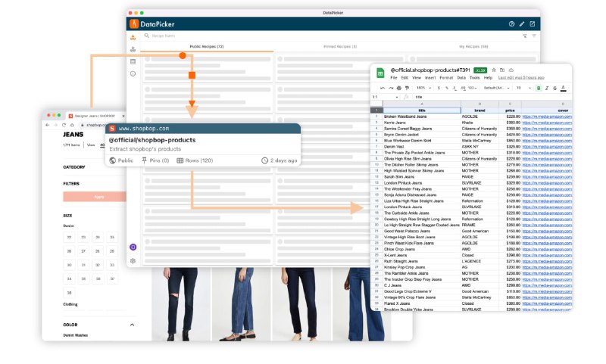606x364 pixels.
Task: Open the Format menu in Sheets
Action: point(446,78)
